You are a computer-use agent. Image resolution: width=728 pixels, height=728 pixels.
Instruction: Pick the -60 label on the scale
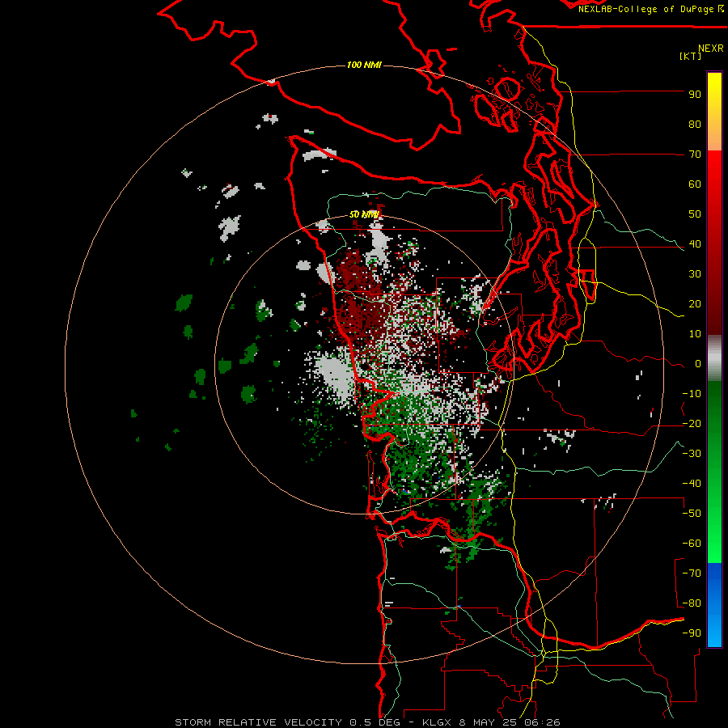pos(692,544)
